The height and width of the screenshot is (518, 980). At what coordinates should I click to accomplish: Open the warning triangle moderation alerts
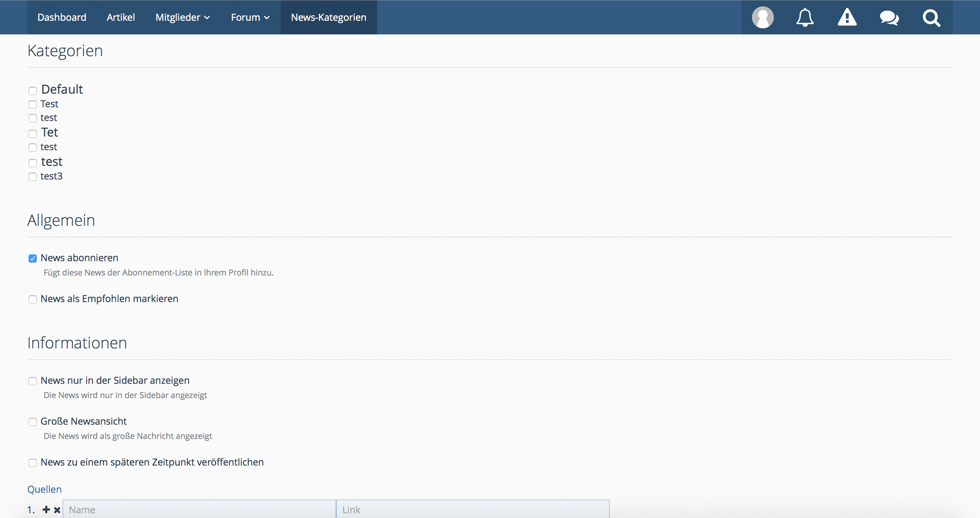tap(847, 17)
